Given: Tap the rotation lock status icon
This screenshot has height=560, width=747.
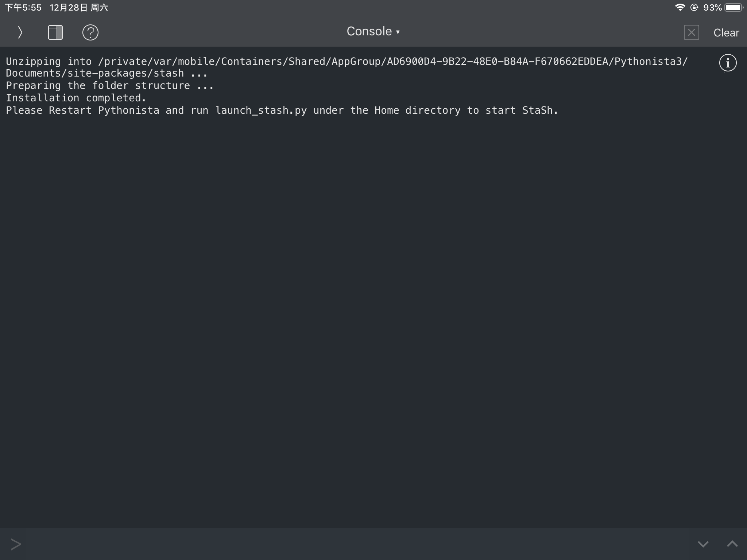Looking at the screenshot, I should [x=694, y=7].
